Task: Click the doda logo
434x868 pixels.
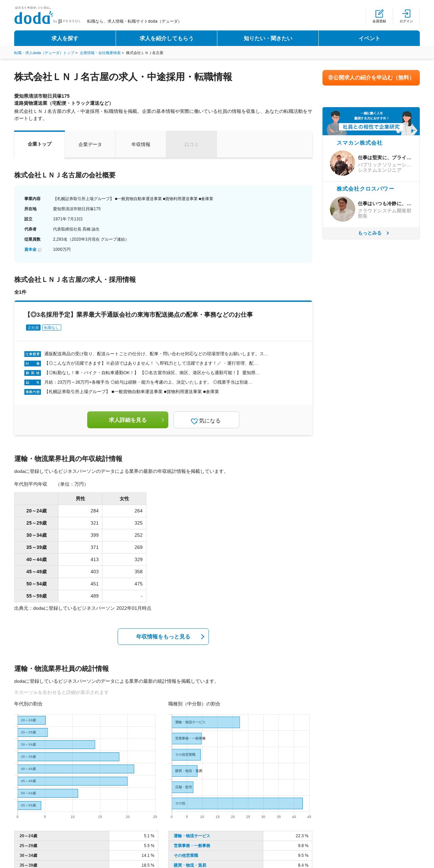Action: [34, 18]
